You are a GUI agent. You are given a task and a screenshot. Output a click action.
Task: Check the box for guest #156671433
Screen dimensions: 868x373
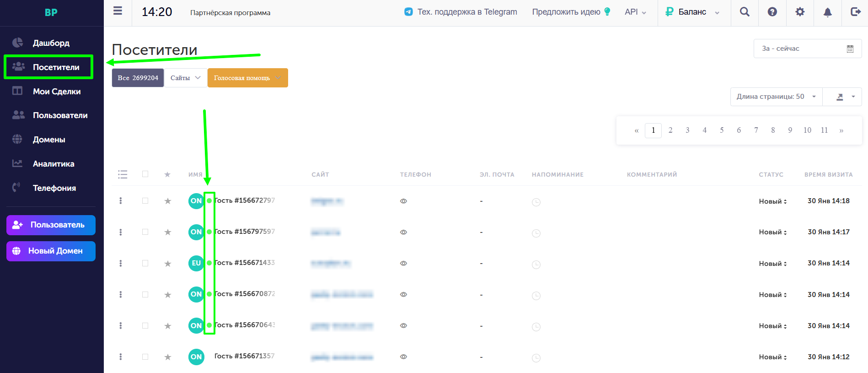pyautogui.click(x=145, y=263)
